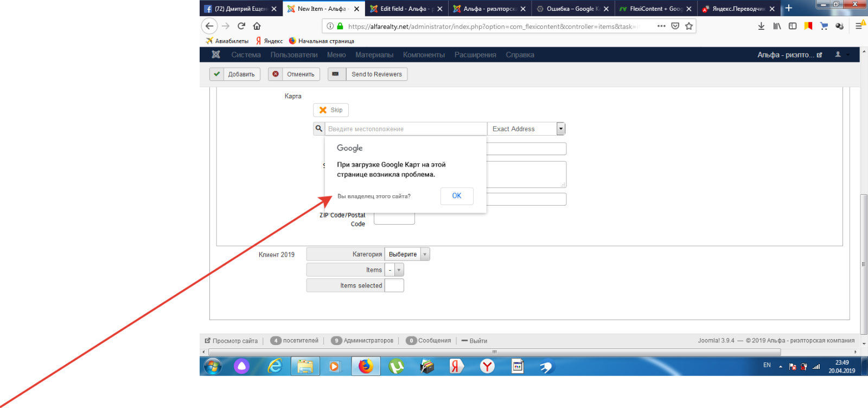Screen dimensions: 868x408
Task: Launch uTorrent from the taskbar
Action: 396,367
